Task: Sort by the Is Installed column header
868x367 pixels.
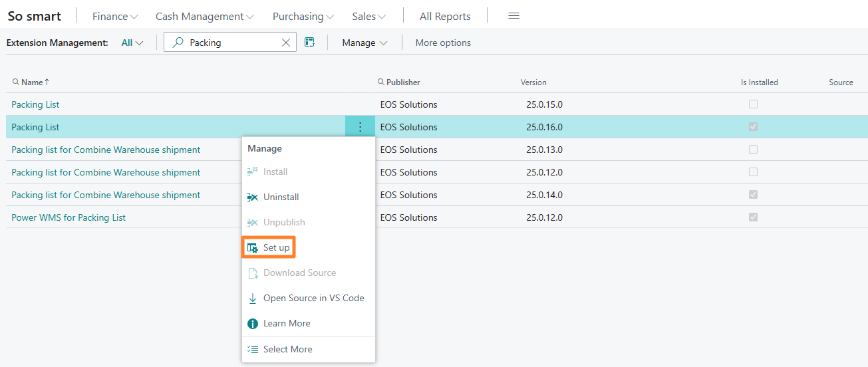Action: [x=760, y=82]
